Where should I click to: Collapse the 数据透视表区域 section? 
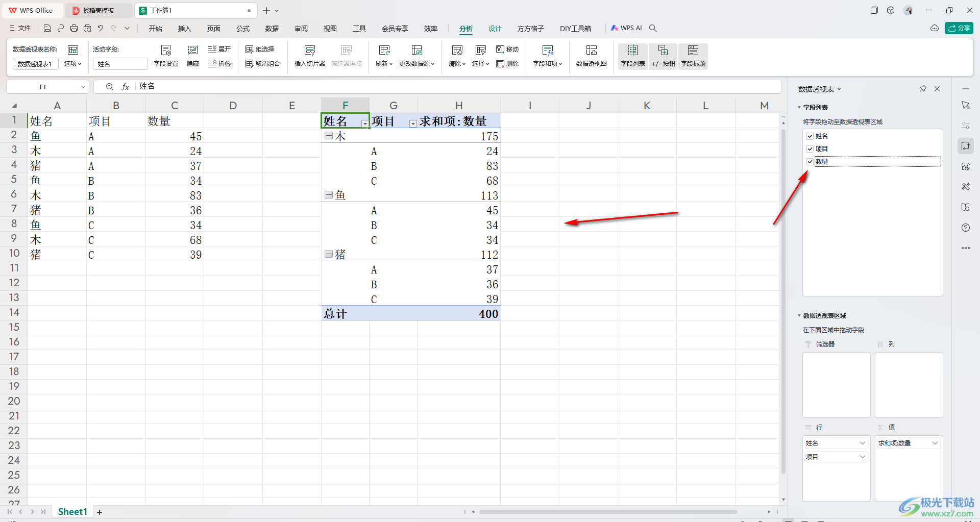pos(799,316)
